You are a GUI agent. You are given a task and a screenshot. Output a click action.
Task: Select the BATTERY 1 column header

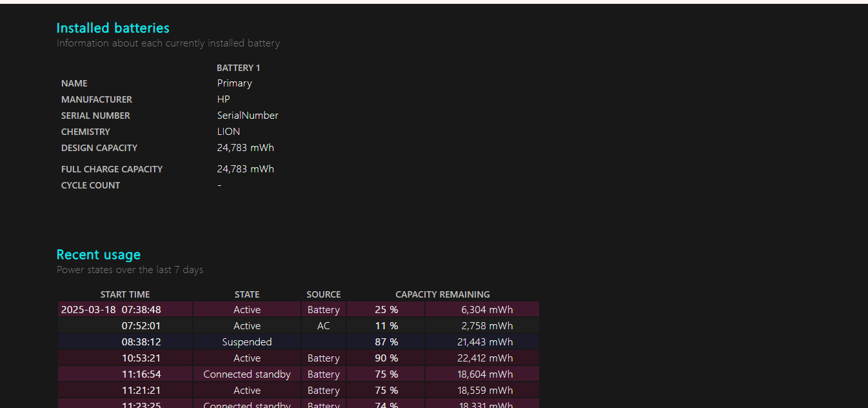[238, 68]
